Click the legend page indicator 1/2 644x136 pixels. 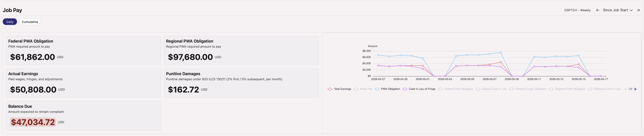click(630, 89)
